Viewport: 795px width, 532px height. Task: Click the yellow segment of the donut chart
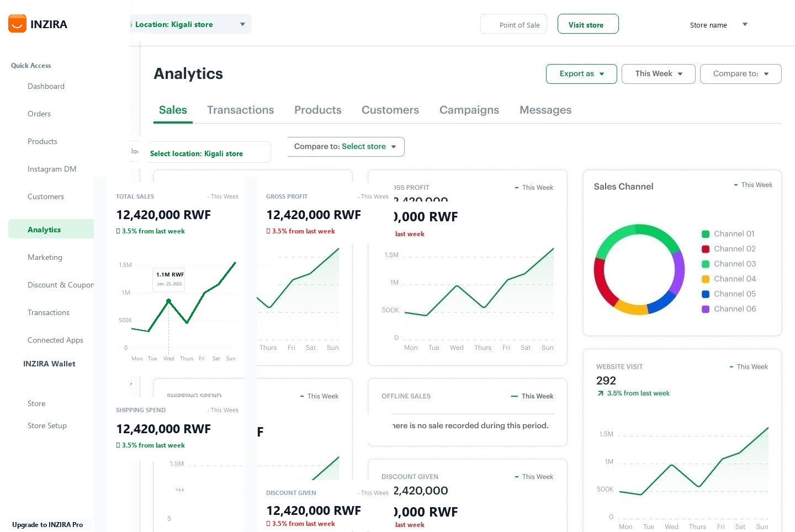[x=631, y=307]
